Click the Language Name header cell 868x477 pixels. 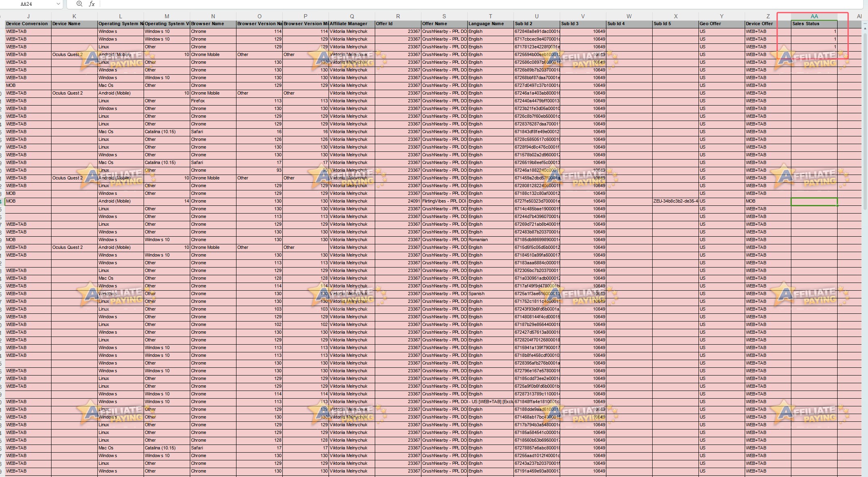pos(490,24)
